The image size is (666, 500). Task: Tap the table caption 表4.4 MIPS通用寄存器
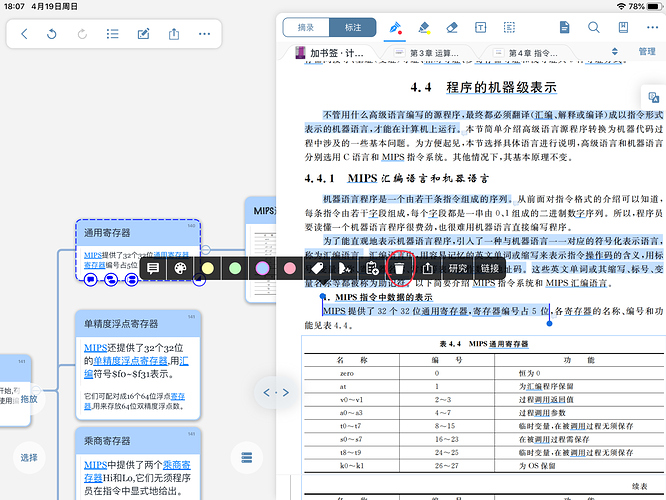[x=484, y=344]
